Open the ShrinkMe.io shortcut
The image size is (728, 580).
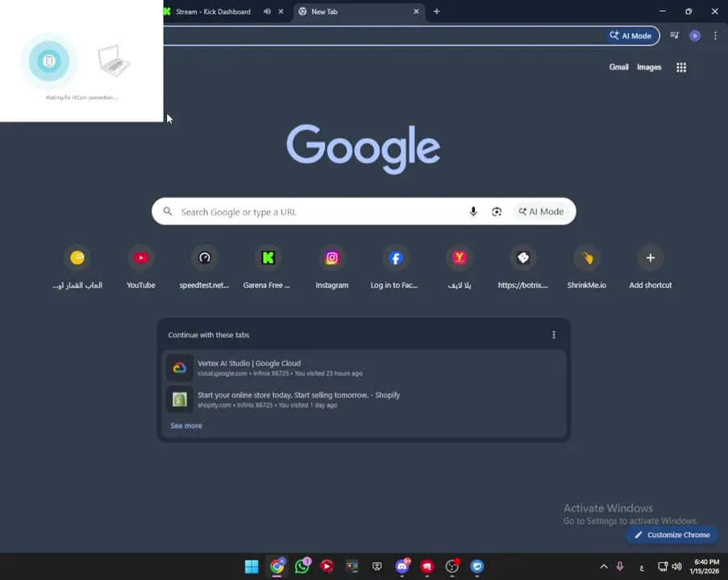(586, 267)
